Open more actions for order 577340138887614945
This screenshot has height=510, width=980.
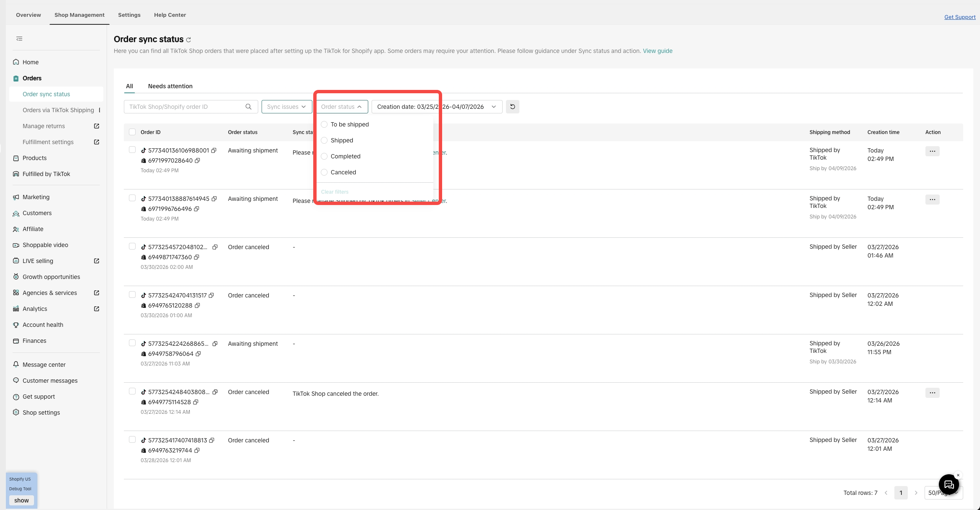click(x=932, y=200)
